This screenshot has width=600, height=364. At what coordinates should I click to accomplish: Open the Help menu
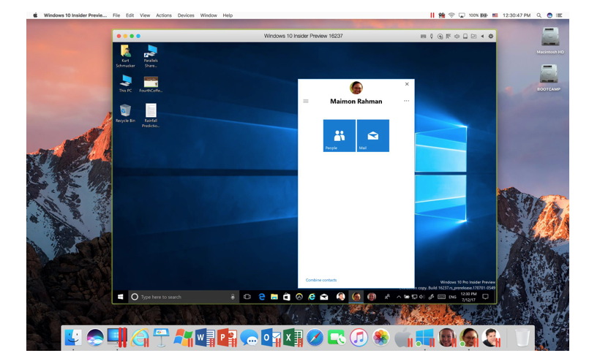228,15
